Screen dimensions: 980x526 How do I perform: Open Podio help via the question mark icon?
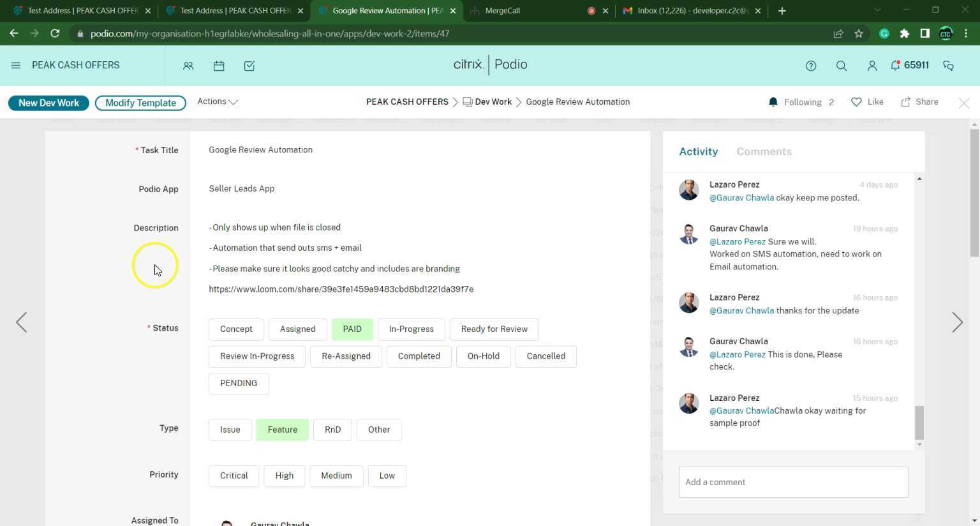[x=811, y=66]
